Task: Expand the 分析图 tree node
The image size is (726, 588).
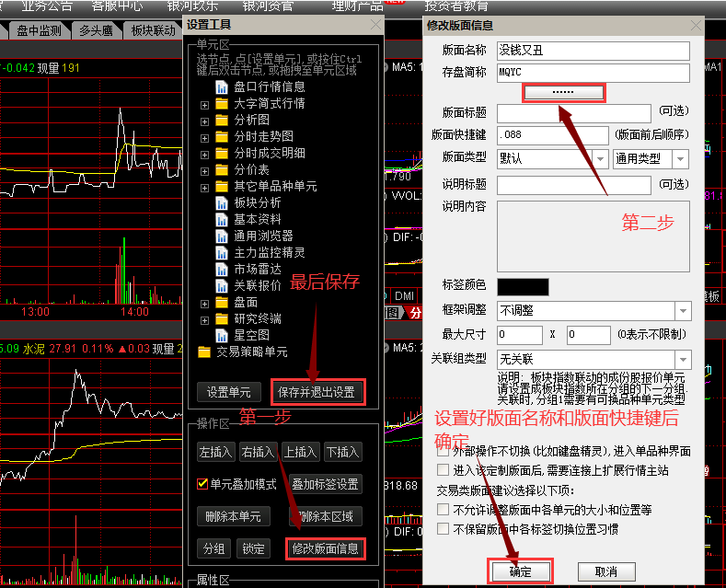Action: point(204,121)
